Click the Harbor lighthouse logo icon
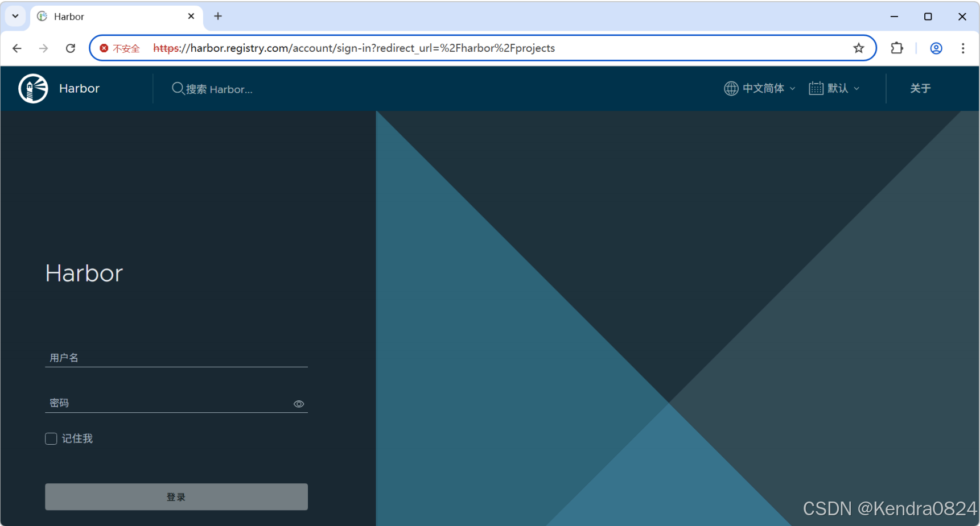Screen dimensions: 980x526 coord(33,89)
